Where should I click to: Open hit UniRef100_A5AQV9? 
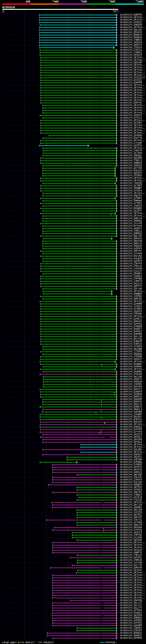(131, 25)
